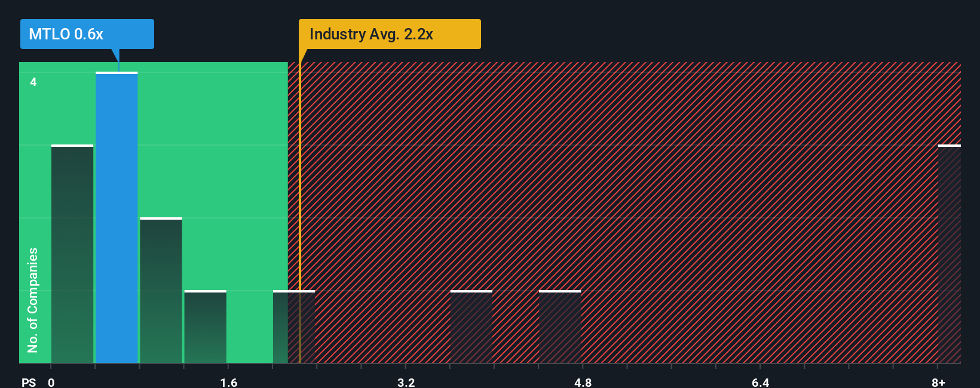Click the Industry Avg. 2.2x label
This screenshot has height=388, width=980.
click(x=390, y=34)
